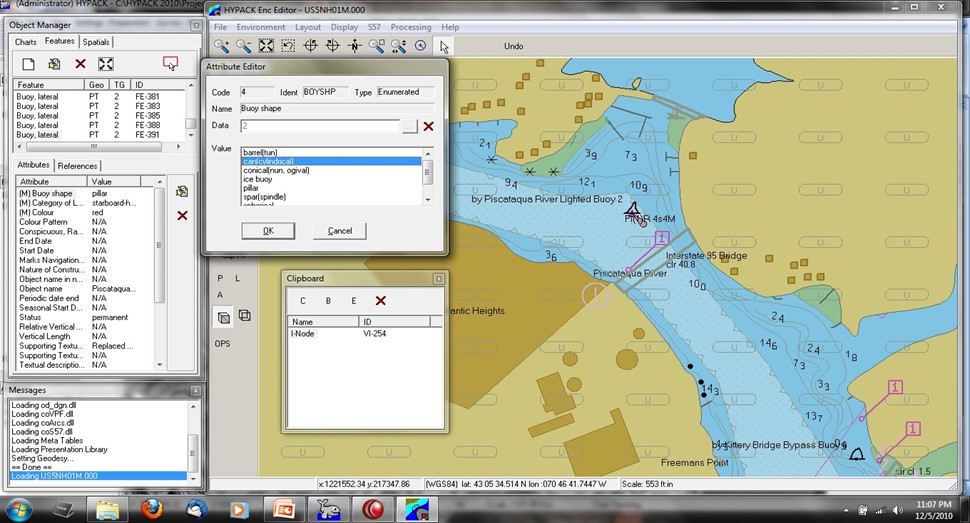The width and height of the screenshot is (970, 523).
Task: Click the L tool in side panel
Action: tap(238, 279)
